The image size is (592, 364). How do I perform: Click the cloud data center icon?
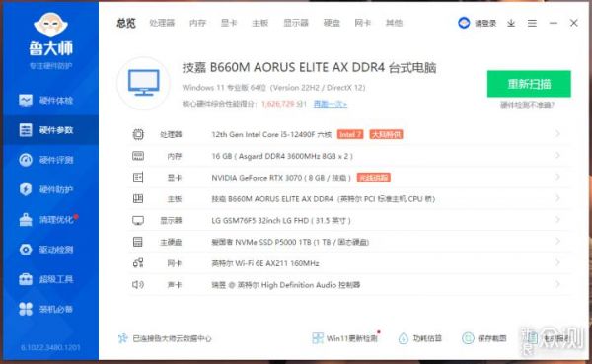pos(122,338)
